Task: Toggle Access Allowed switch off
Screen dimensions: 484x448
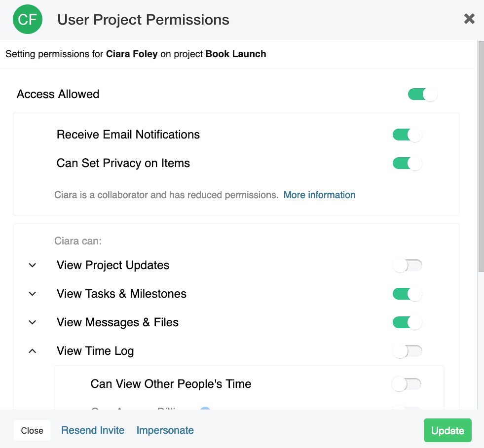Action: click(x=422, y=94)
